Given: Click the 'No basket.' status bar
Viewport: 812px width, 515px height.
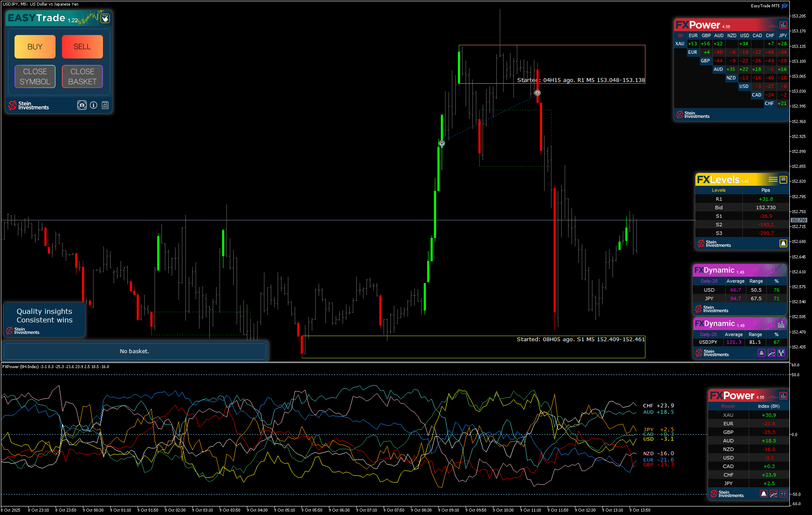Looking at the screenshot, I should [x=135, y=351].
